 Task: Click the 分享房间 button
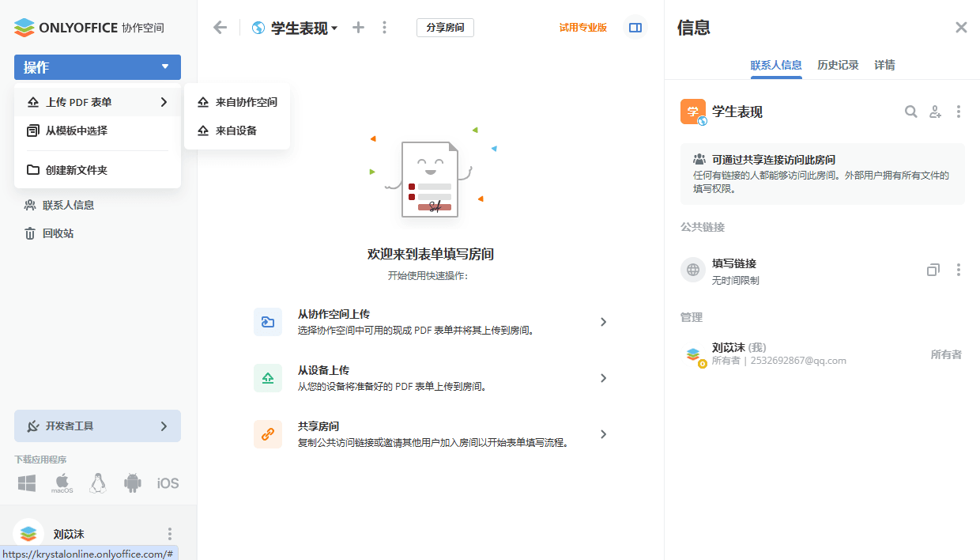445,28
